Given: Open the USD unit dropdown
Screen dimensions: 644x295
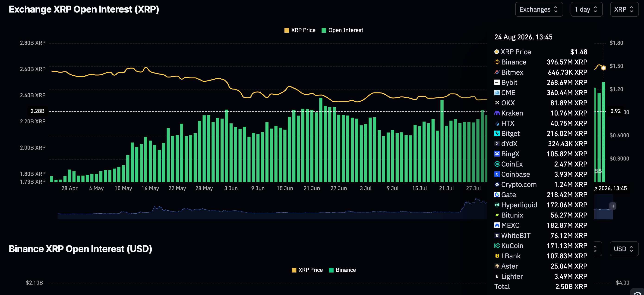Looking at the screenshot, I should coord(624,249).
